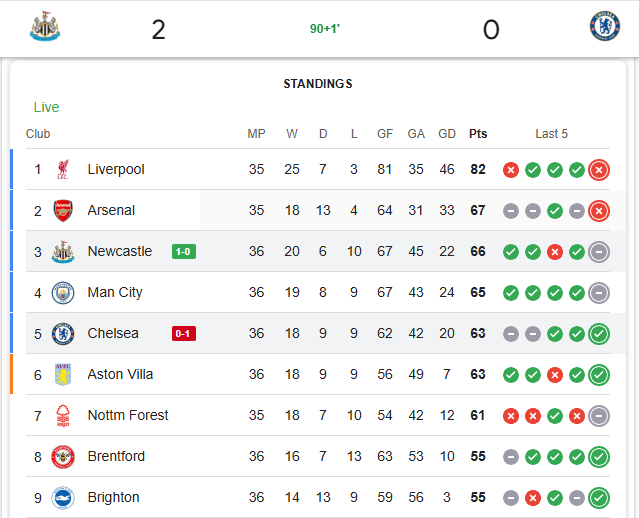Open Brighton seagull badge icon
Screen dimensions: 639x518
[63, 498]
